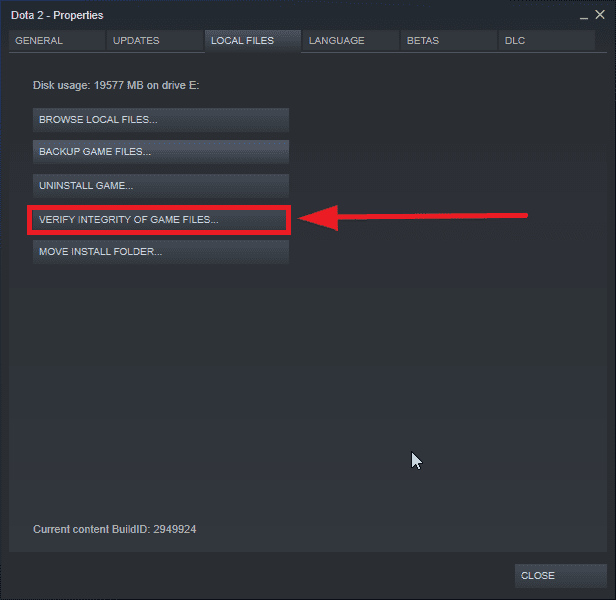Go to the LANGUAGE tab
The width and height of the screenshot is (616, 600).
(350, 41)
